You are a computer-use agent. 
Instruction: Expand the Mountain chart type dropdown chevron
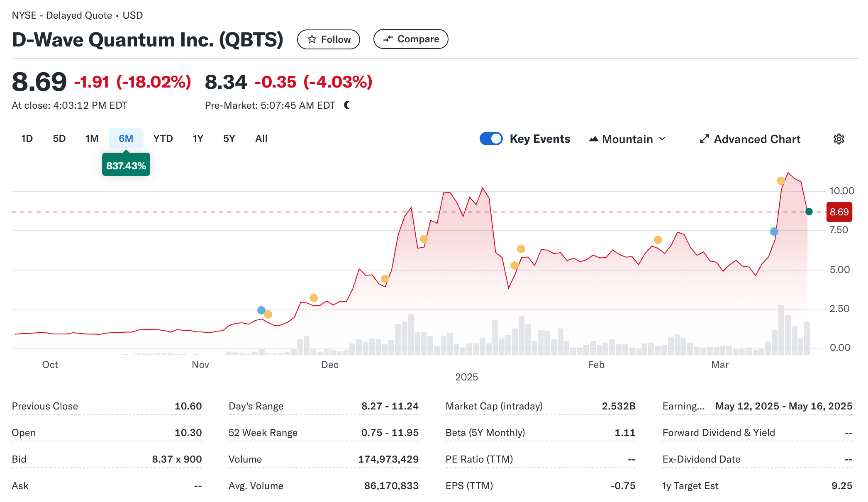663,139
